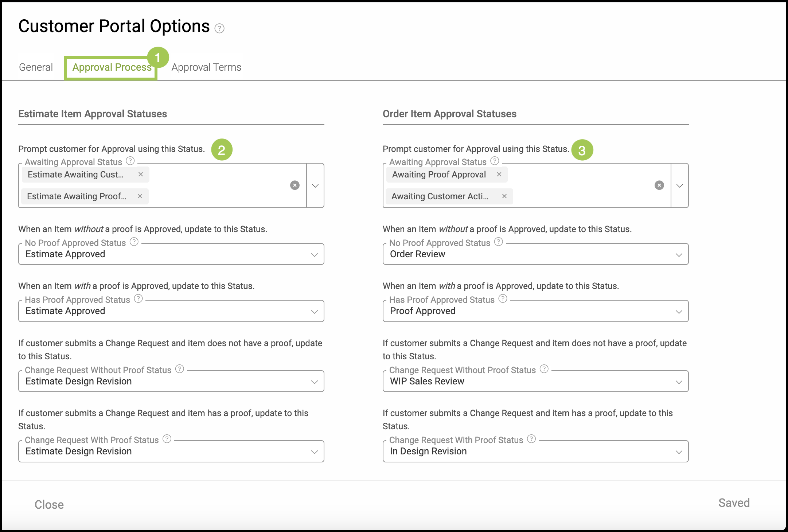Expand order Awaiting Approval Status dropdown arrow

680,186
